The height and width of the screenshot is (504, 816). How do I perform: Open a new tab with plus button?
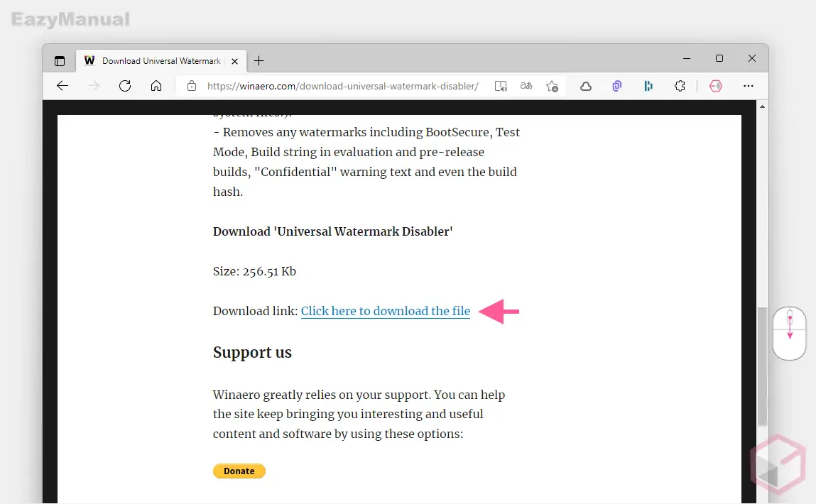259,61
